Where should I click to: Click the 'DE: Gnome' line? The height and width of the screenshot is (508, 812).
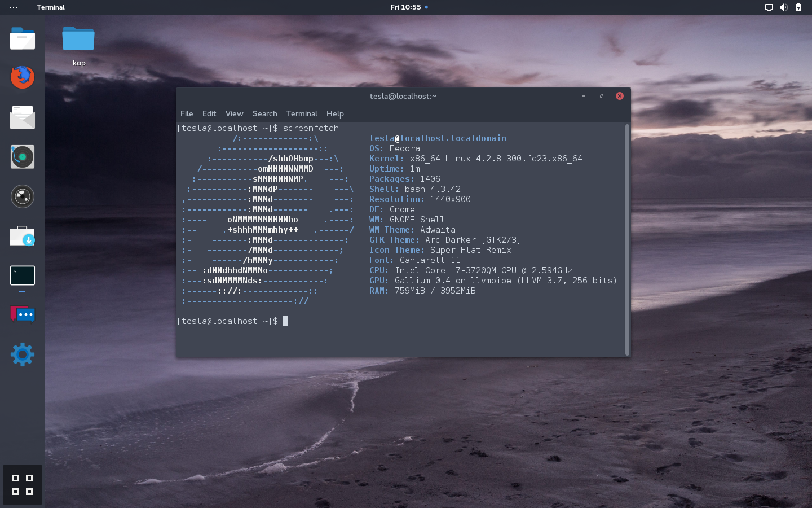point(392,209)
